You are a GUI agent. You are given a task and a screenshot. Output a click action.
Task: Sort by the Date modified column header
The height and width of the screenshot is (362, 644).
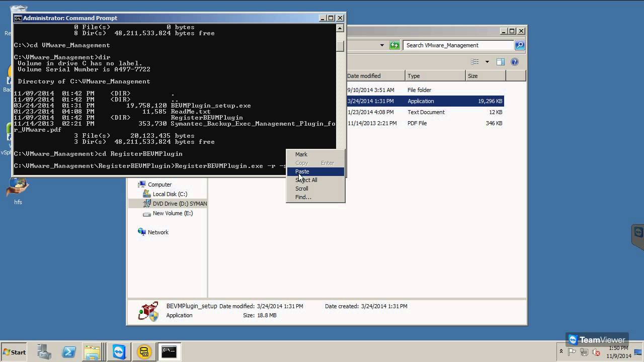[375, 76]
